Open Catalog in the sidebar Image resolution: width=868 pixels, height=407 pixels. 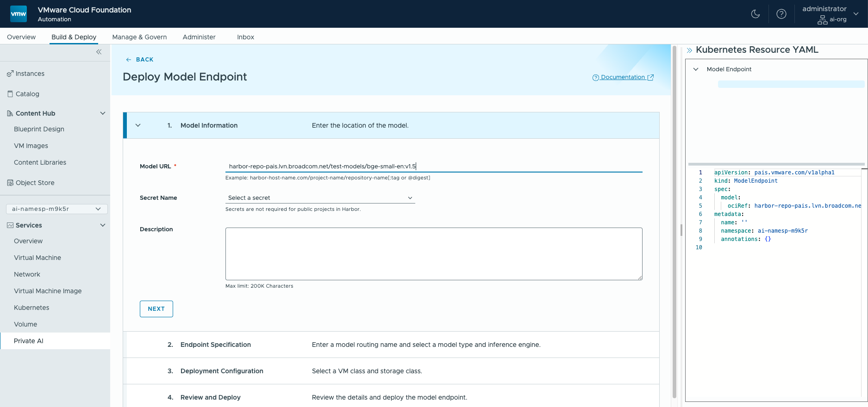click(x=27, y=94)
